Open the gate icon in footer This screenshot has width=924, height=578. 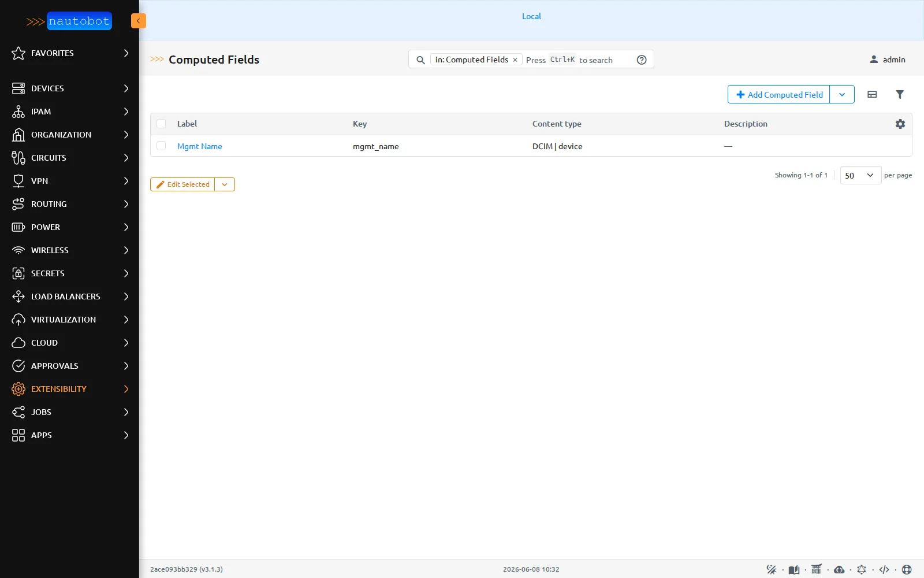817,569
